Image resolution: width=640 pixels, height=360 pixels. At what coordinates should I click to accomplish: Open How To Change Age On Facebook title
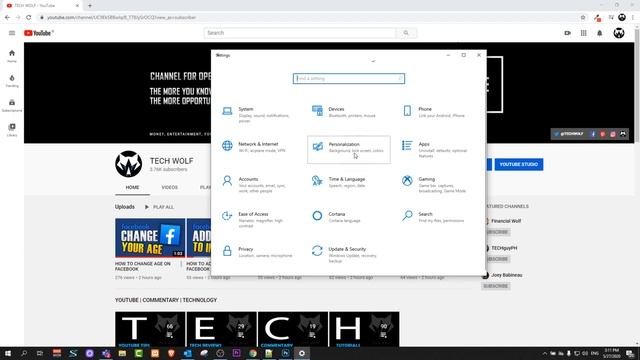(x=143, y=266)
